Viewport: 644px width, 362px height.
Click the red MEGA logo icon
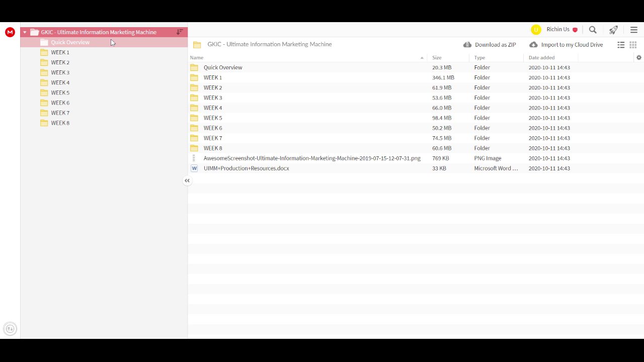(x=10, y=32)
